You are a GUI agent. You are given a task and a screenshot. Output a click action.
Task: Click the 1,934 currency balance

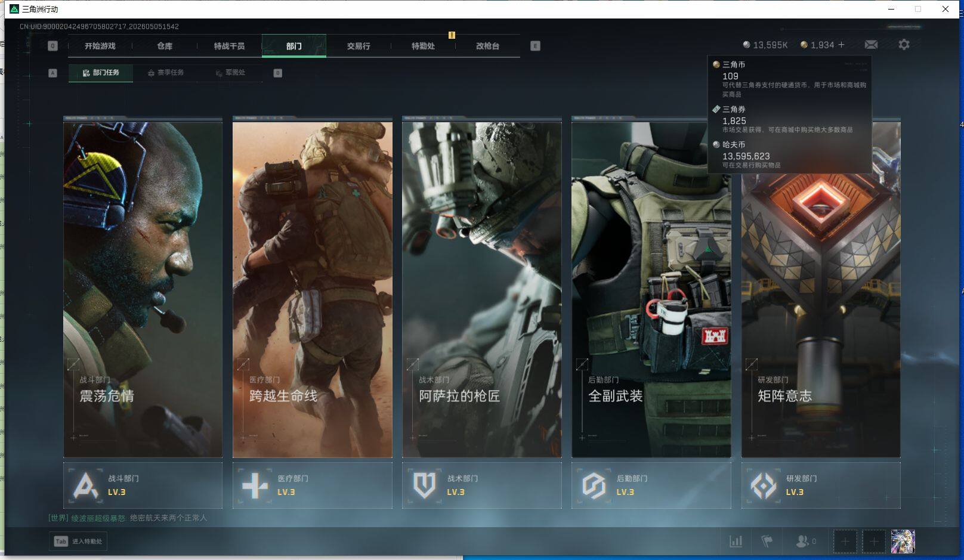click(x=817, y=45)
